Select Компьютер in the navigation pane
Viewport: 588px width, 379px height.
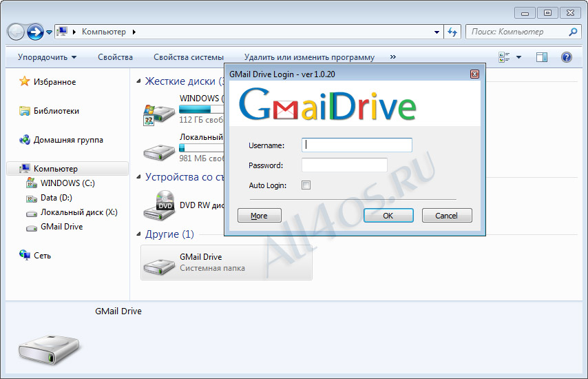67,169
